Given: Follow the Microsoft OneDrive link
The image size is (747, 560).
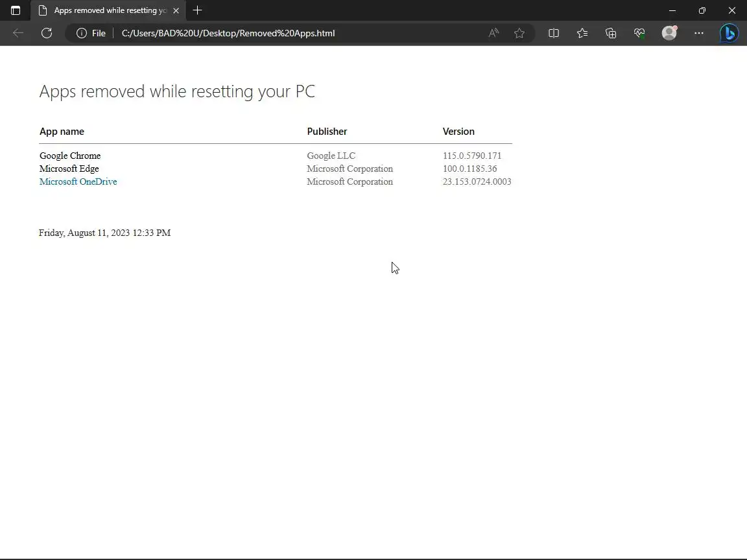Looking at the screenshot, I should point(78,181).
